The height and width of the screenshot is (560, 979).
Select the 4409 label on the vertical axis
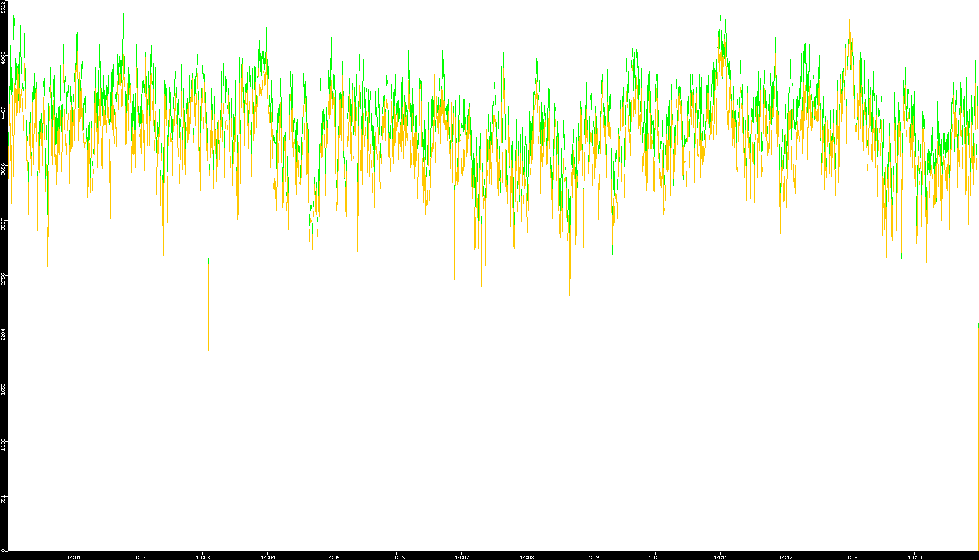tap(4, 113)
